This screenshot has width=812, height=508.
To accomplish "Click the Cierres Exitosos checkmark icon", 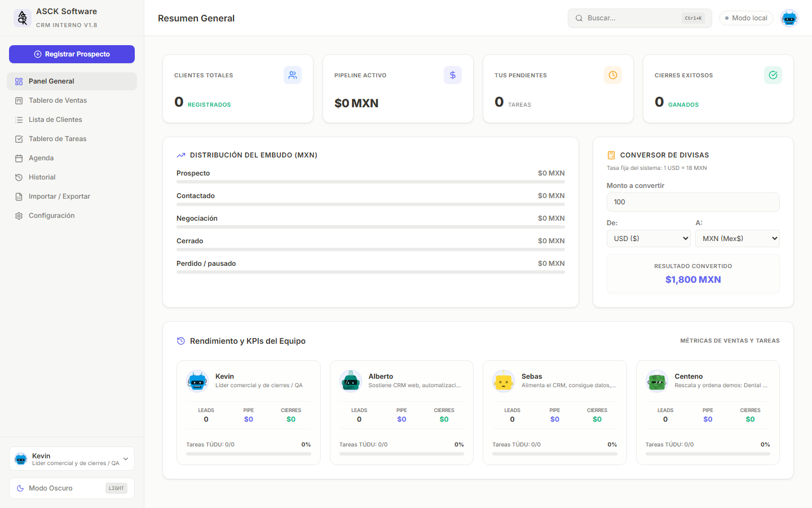I will [x=773, y=75].
